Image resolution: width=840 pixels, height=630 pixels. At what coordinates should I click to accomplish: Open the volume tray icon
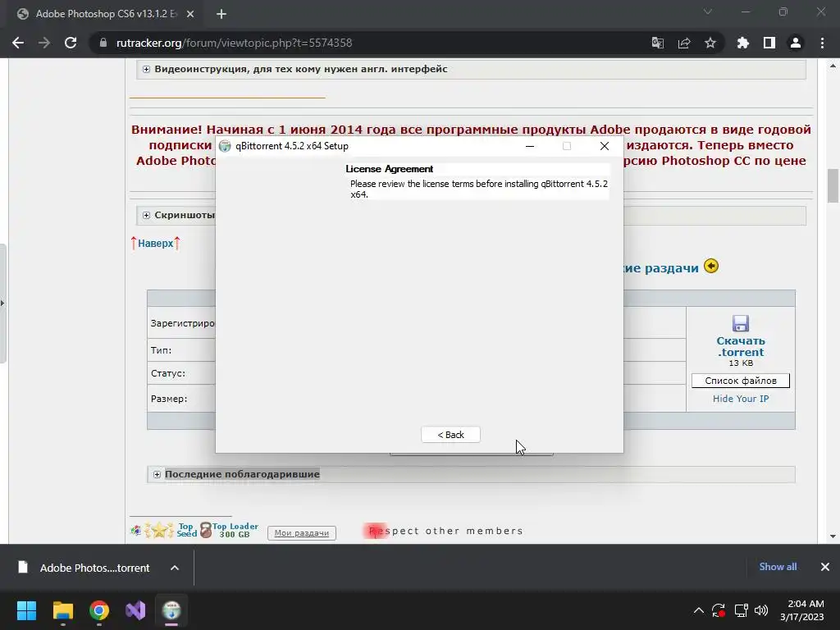click(x=761, y=610)
